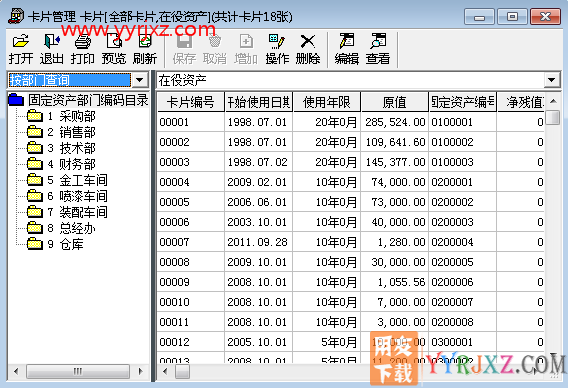Click the 开始使用日期 column header

coord(259,102)
